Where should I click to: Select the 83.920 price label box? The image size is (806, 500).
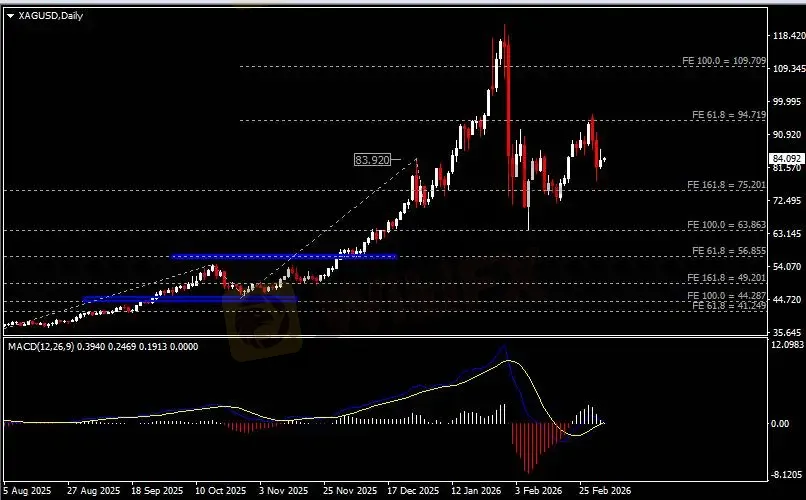coord(371,159)
